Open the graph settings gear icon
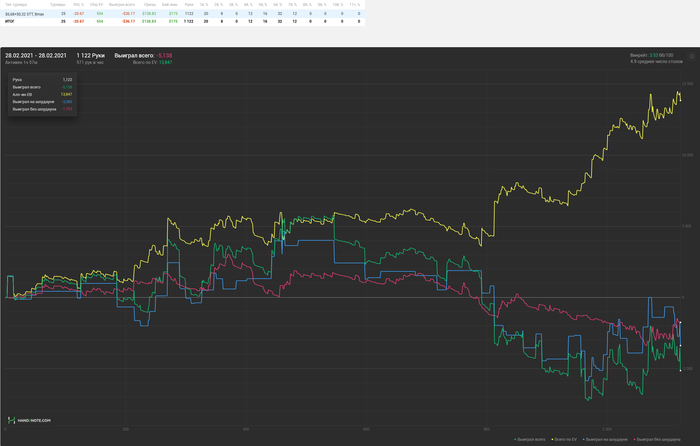The height and width of the screenshot is (446, 700). 692,56
